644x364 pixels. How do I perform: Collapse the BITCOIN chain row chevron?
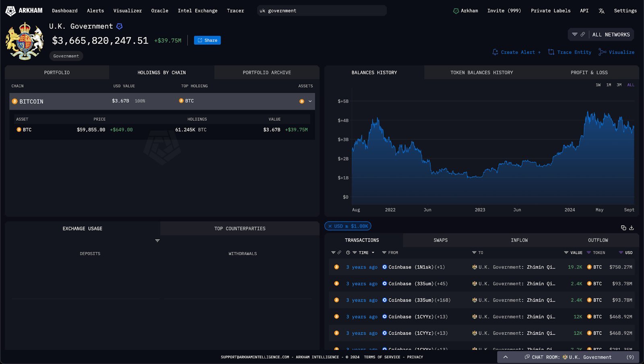pos(309,101)
